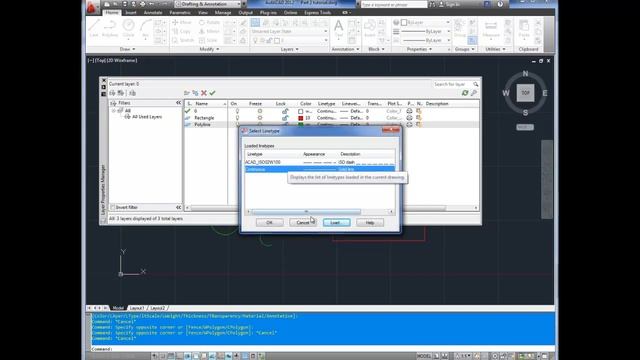Click red color swatch of Rectangle layer
The image size is (640, 360).
301,118
